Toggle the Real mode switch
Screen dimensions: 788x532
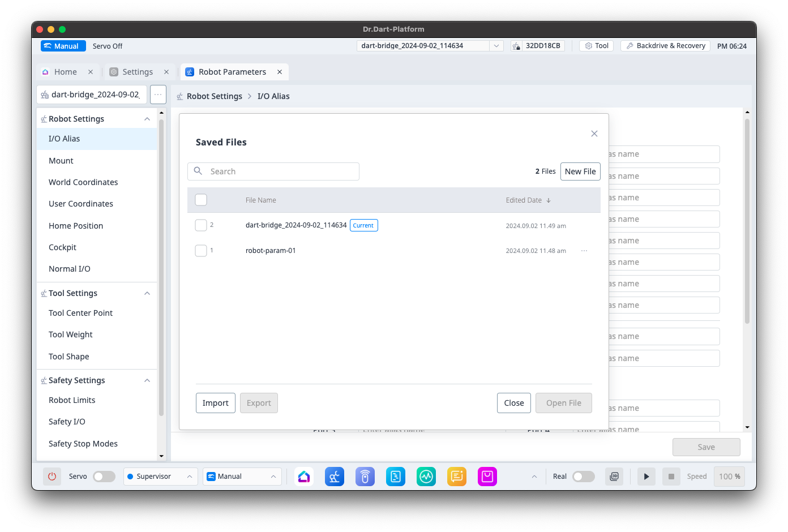(x=583, y=477)
